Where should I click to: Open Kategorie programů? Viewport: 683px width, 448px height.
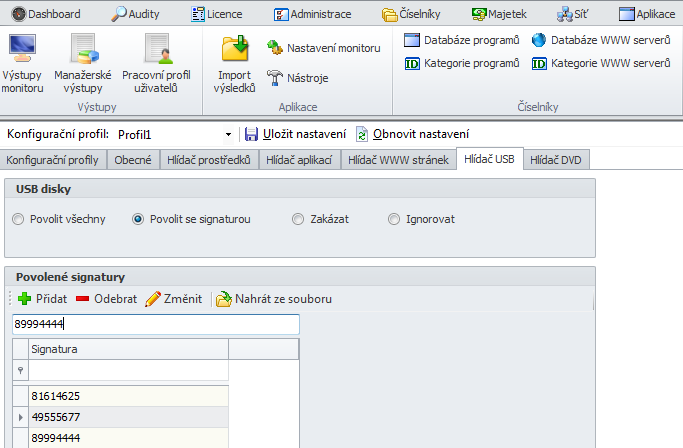click(x=462, y=63)
